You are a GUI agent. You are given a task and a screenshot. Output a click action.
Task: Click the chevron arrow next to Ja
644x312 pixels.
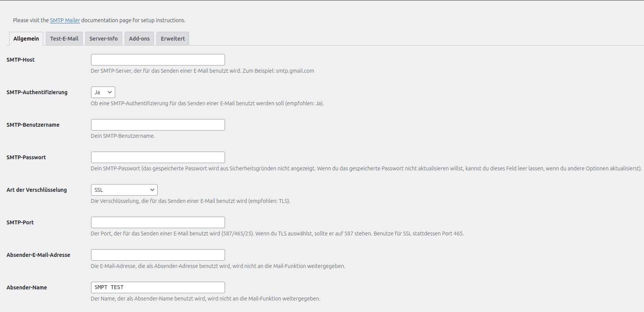click(x=110, y=92)
